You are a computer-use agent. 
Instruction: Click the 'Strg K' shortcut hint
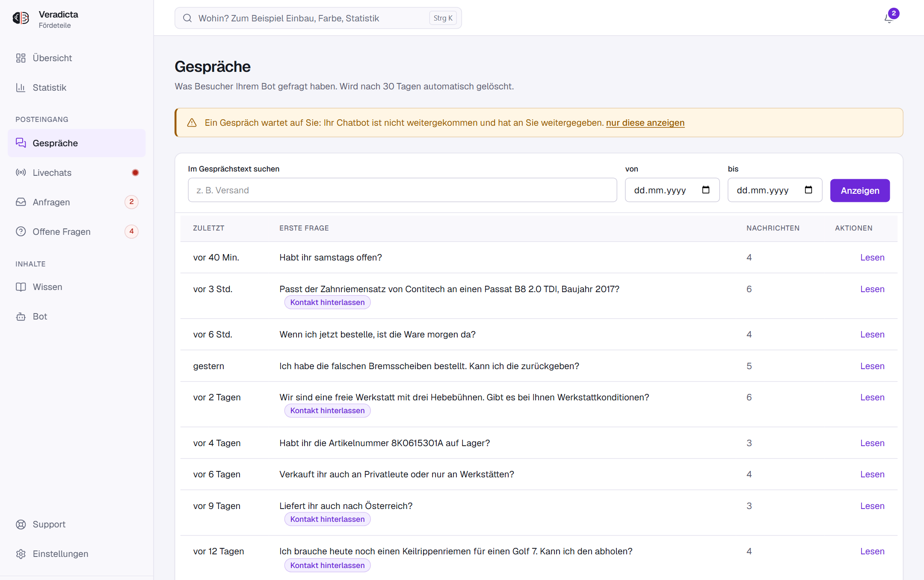tap(443, 18)
